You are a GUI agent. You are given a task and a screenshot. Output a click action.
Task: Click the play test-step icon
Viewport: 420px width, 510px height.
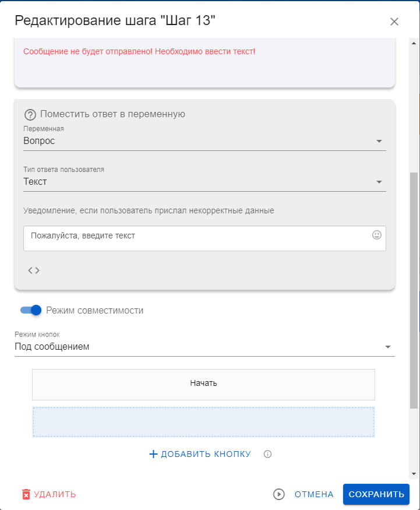279,494
